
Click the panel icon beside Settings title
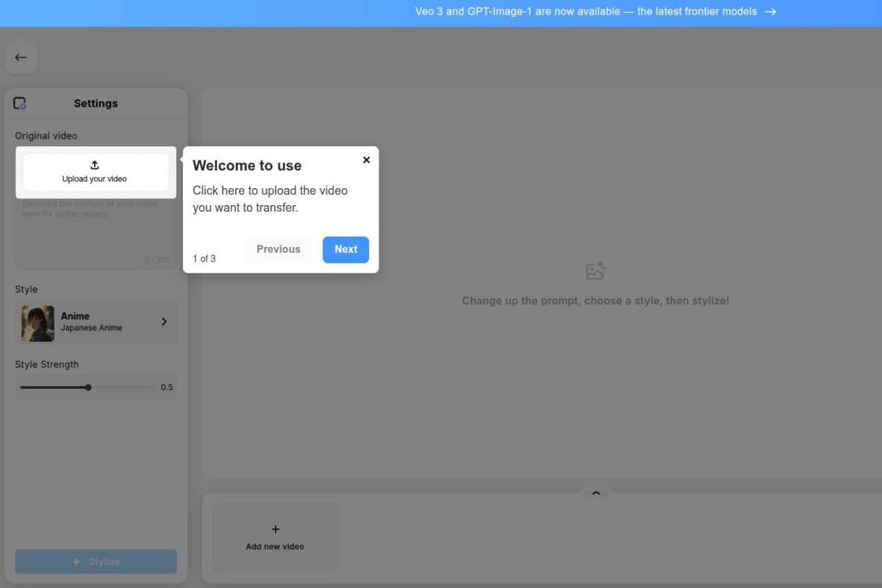coord(19,103)
